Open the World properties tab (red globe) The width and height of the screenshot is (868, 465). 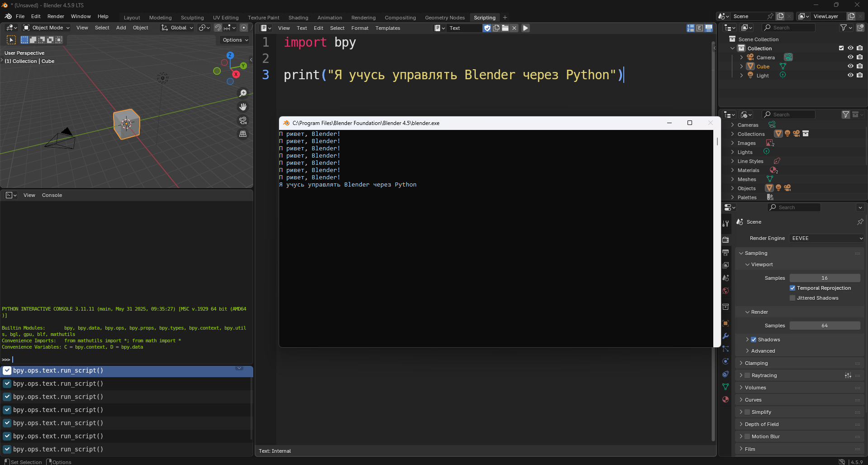tap(726, 291)
